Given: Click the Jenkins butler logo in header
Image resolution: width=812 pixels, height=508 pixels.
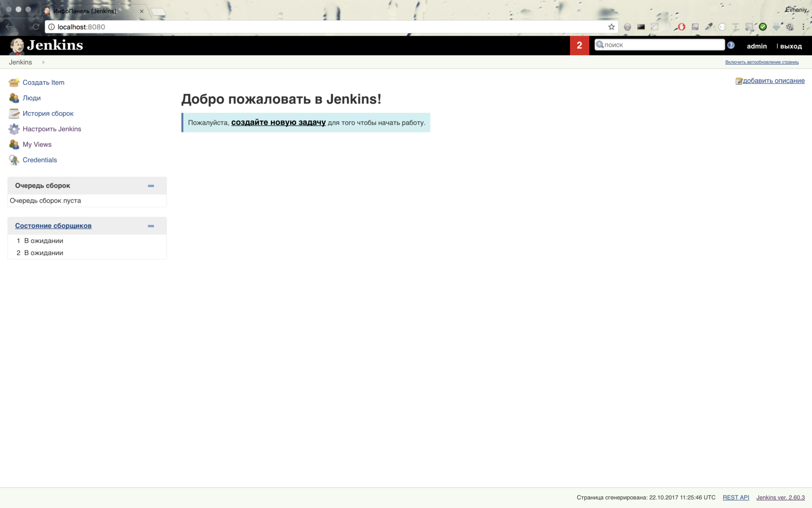Looking at the screenshot, I should pos(17,46).
